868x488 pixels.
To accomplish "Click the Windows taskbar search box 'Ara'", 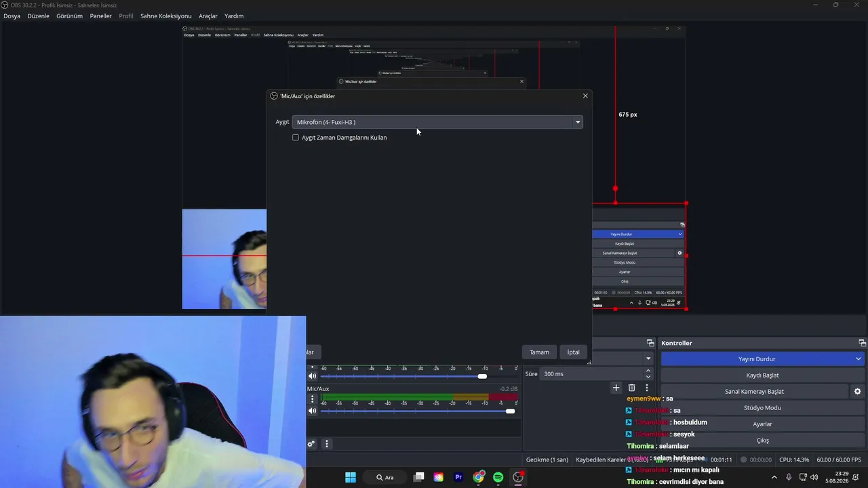I will 385,477.
